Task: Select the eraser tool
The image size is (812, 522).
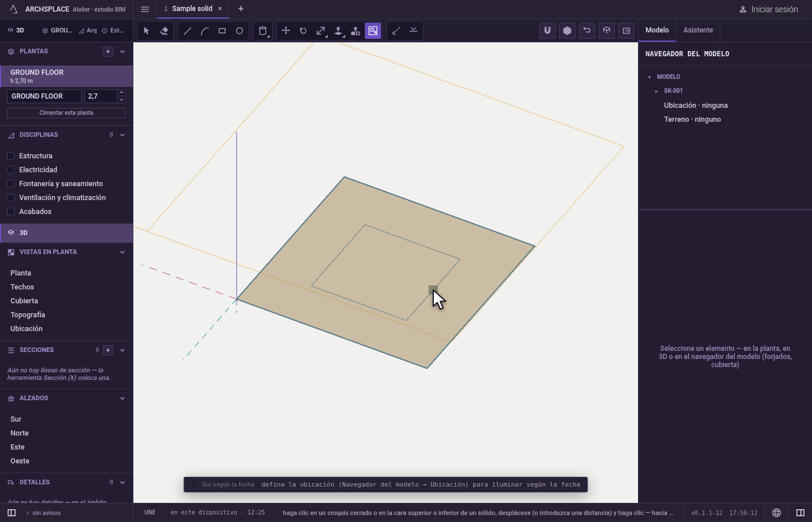Action: [164, 31]
